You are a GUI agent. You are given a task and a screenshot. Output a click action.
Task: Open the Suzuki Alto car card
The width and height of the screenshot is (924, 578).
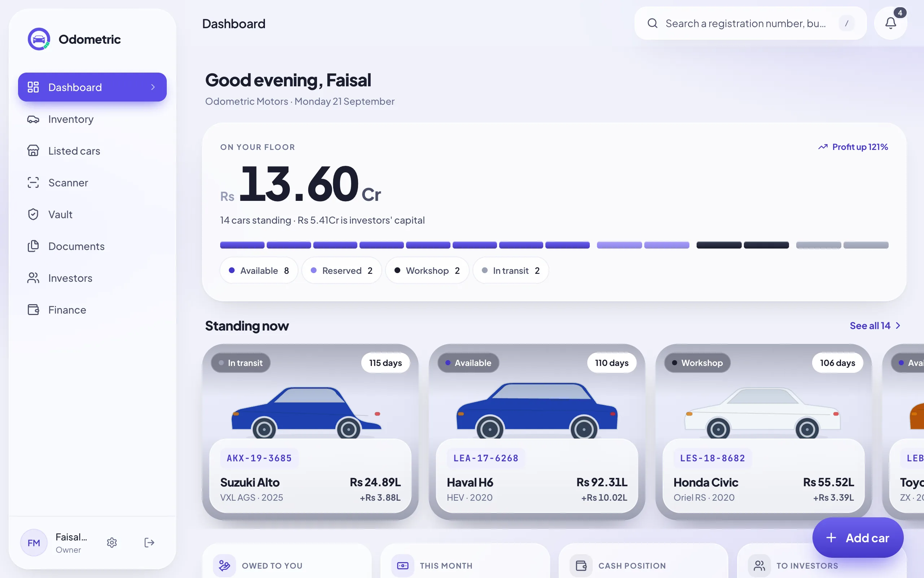pyautogui.click(x=310, y=432)
